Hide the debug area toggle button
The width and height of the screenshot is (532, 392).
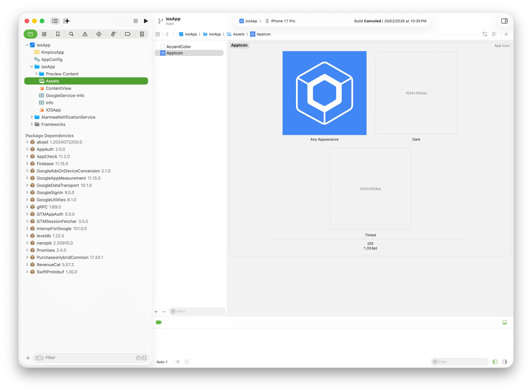click(504, 322)
